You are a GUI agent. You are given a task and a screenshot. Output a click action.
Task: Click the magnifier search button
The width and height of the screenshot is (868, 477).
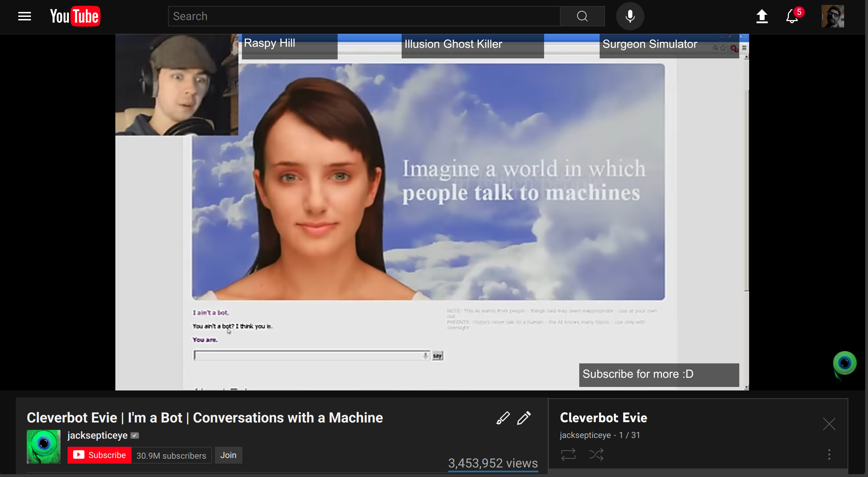582,16
